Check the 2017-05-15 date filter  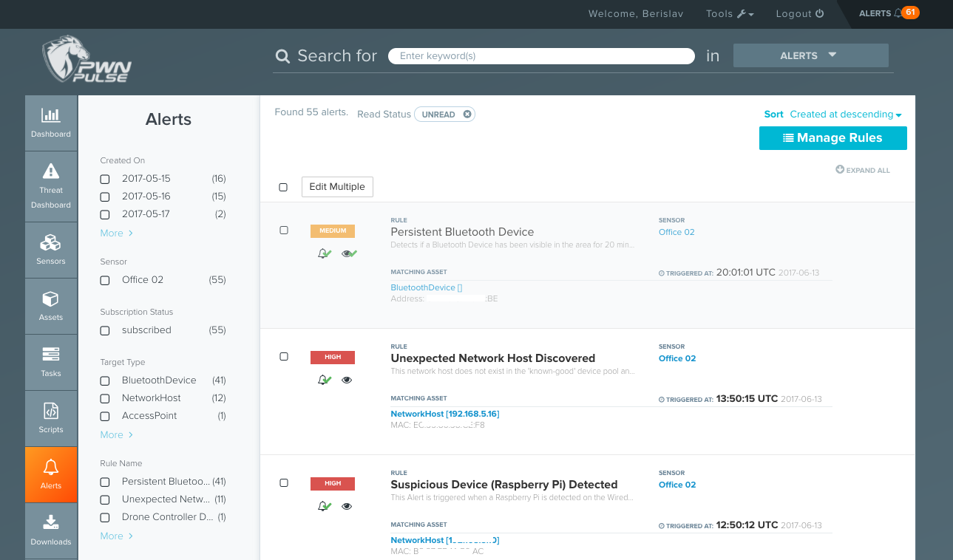105,179
